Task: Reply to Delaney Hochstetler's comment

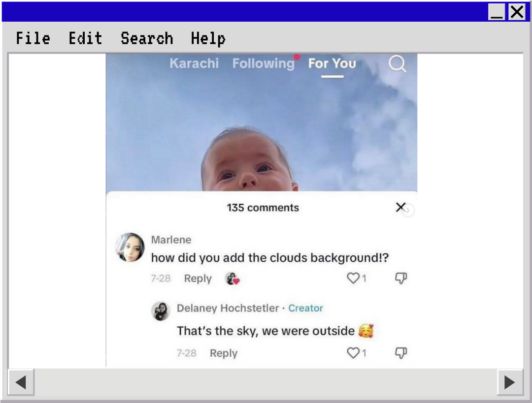Action: [224, 353]
